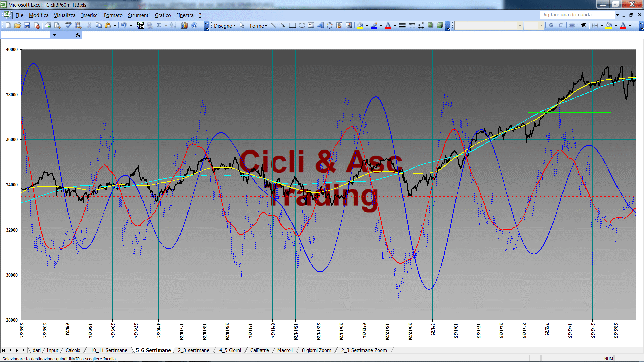The width and height of the screenshot is (644, 362).
Task: Expand the Paste options dropdown arrow
Action: click(x=115, y=25)
